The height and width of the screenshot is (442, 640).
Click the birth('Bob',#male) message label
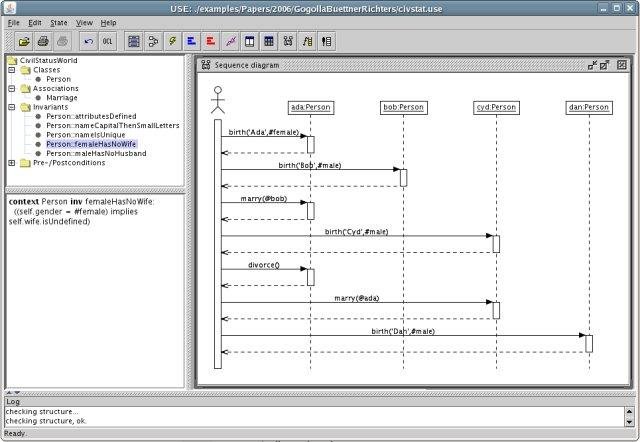pyautogui.click(x=310, y=165)
